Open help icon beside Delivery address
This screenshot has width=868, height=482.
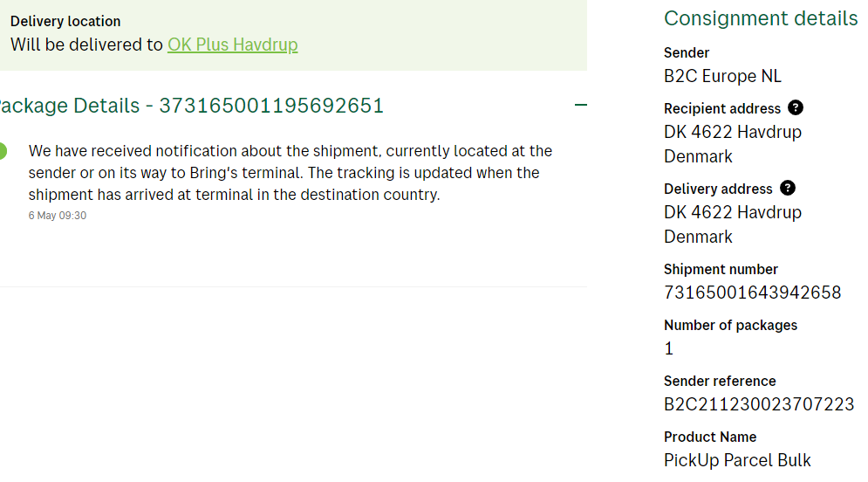coord(787,189)
